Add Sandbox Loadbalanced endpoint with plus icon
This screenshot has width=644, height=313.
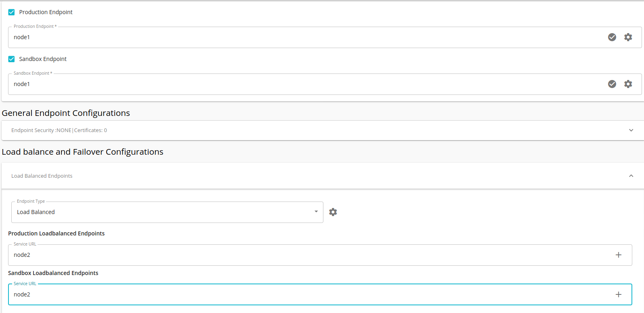(x=618, y=294)
